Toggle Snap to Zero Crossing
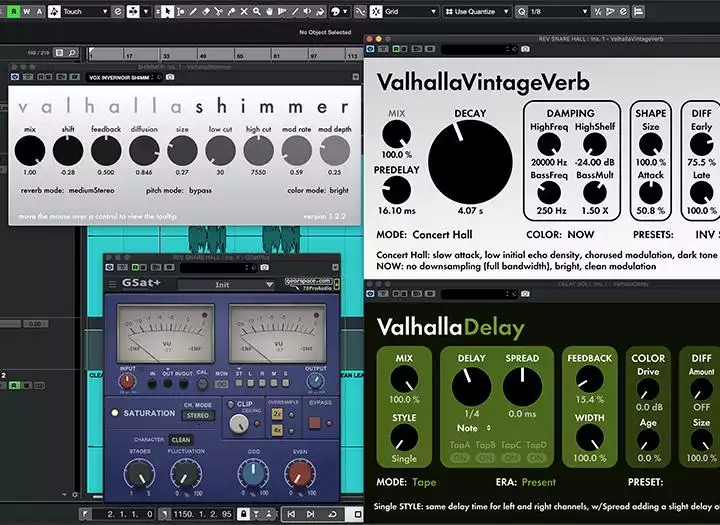720x525 pixels. pyautogui.click(x=360, y=11)
